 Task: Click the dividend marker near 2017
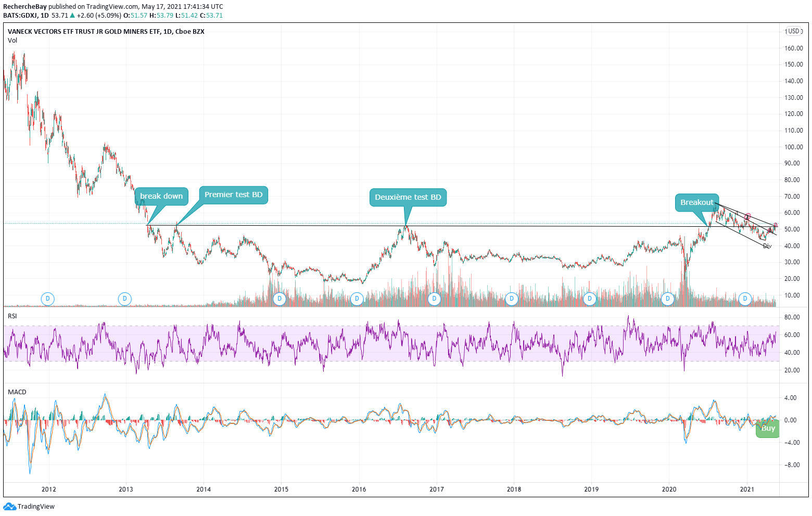(x=434, y=299)
